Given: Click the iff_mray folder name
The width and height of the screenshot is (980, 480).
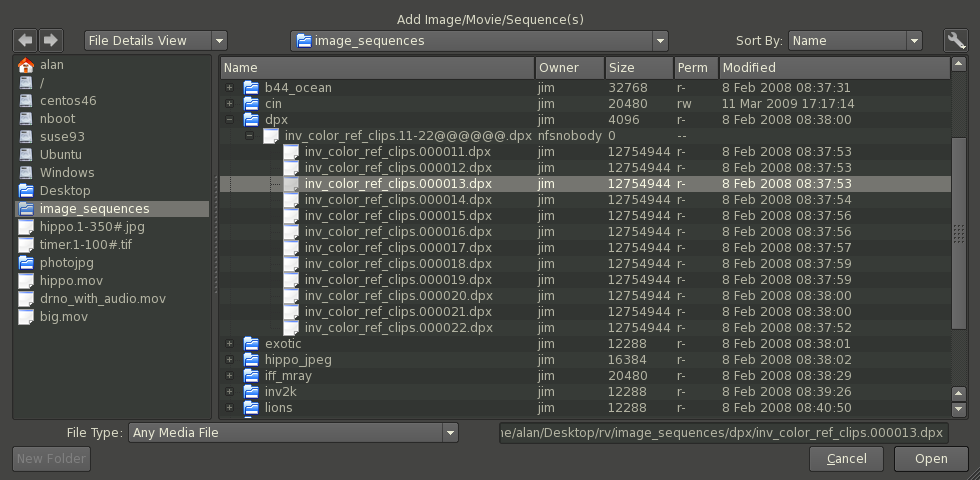Looking at the screenshot, I should click(288, 376).
